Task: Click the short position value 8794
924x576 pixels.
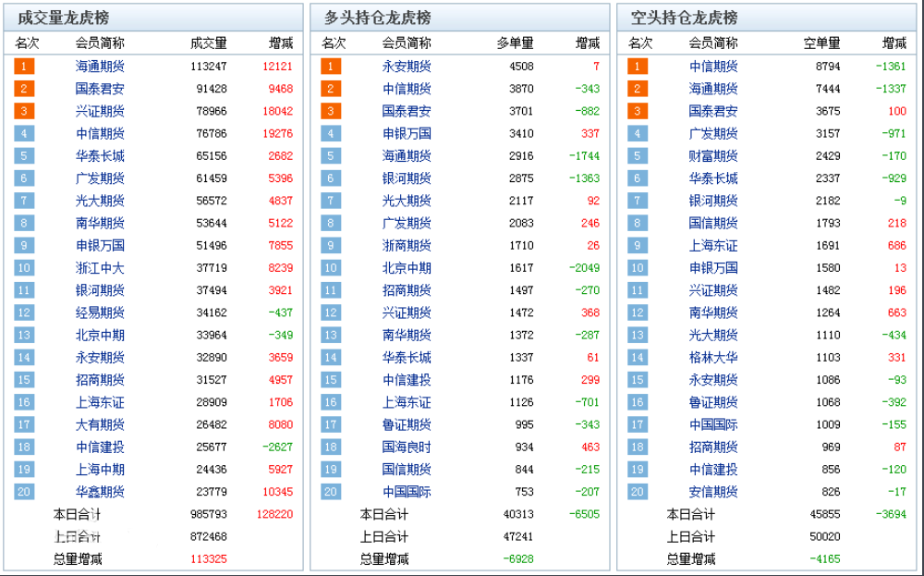Action: 828,66
